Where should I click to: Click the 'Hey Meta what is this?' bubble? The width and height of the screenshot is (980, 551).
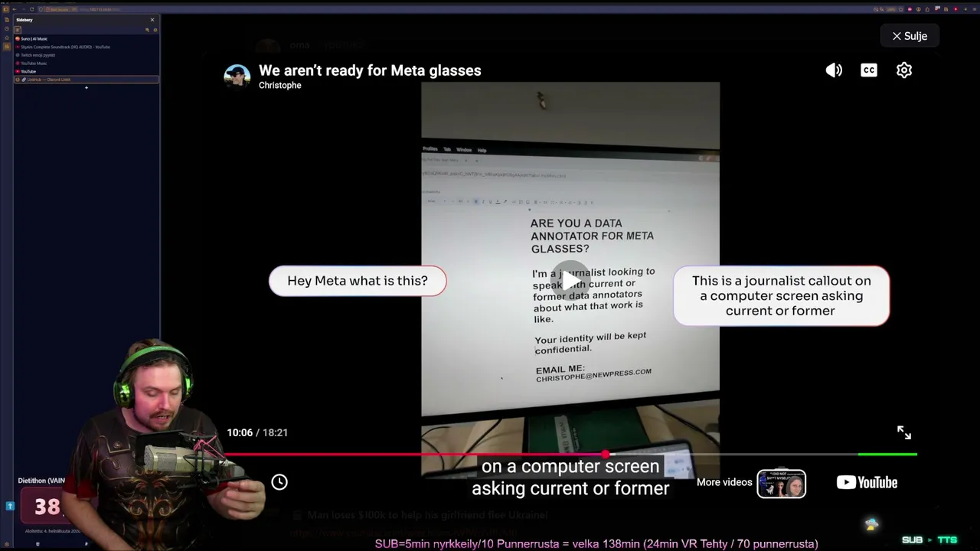coord(358,281)
